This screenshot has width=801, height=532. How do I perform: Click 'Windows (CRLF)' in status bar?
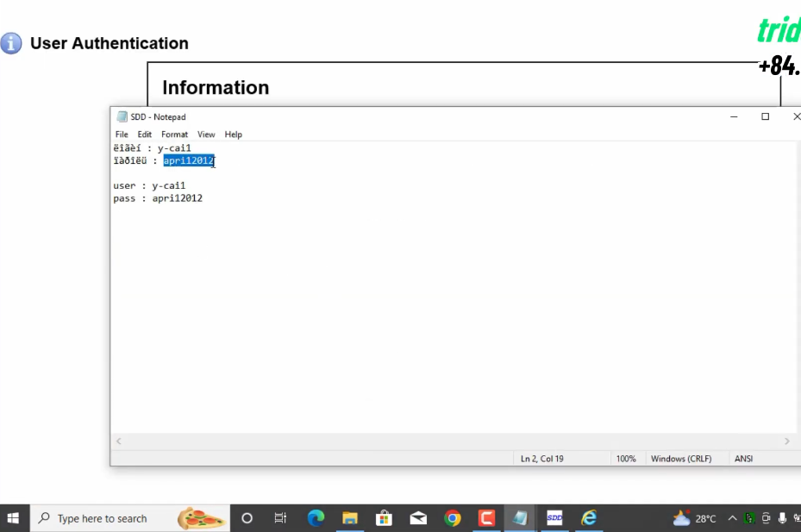click(x=681, y=459)
